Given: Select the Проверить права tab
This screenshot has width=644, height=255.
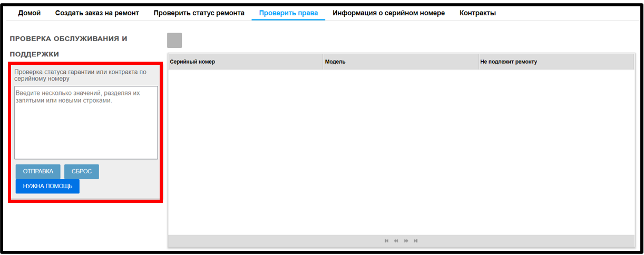Looking at the screenshot, I should pyautogui.click(x=288, y=13).
